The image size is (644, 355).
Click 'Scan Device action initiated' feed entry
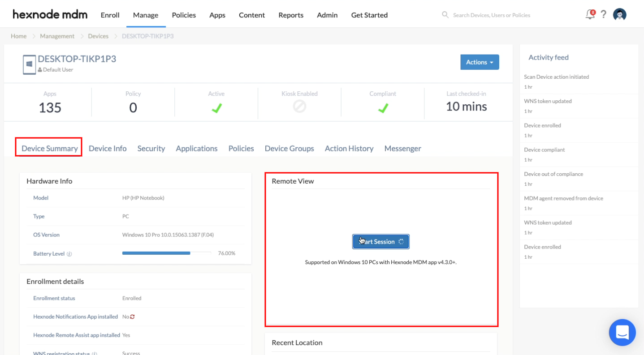pyautogui.click(x=557, y=77)
